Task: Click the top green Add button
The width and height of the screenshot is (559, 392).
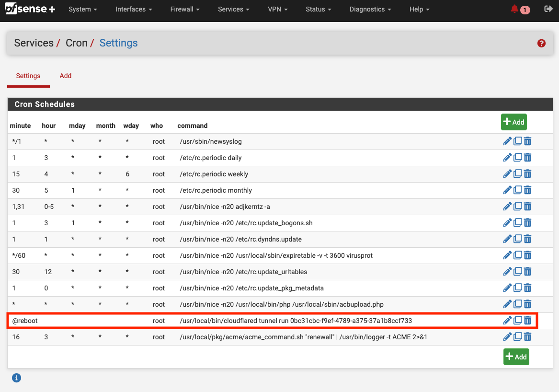Action: coord(513,122)
